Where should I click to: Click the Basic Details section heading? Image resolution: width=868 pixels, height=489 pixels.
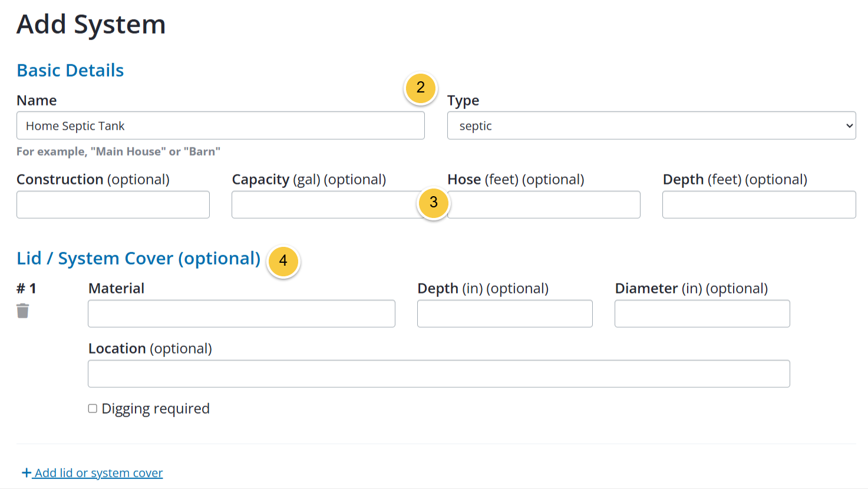(70, 70)
